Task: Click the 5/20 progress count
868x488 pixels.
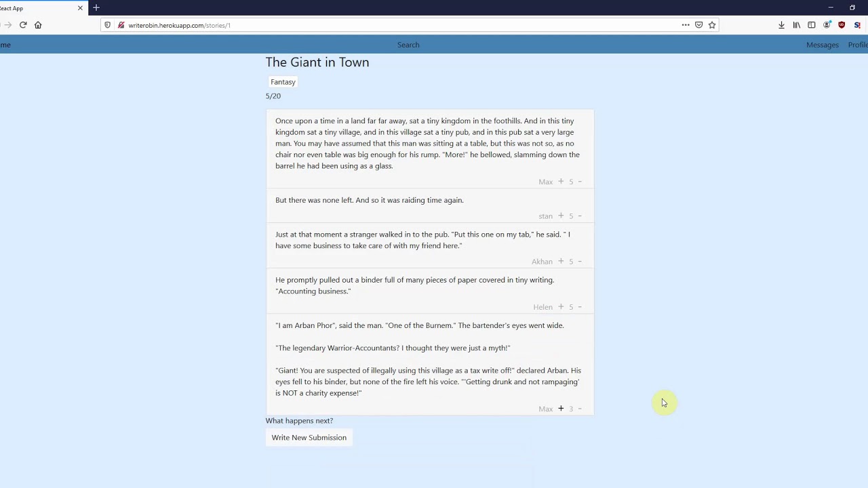Action: point(273,96)
